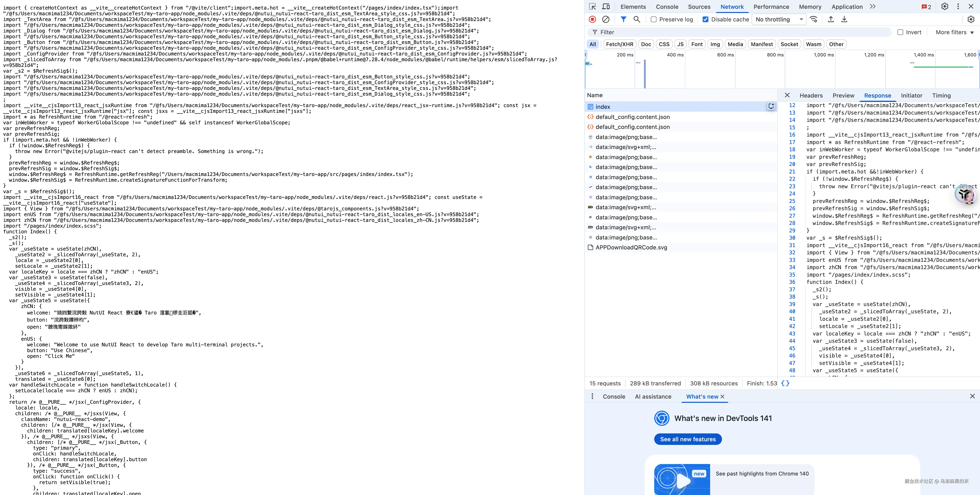
Task: Click See all new features button
Action: [688, 439]
